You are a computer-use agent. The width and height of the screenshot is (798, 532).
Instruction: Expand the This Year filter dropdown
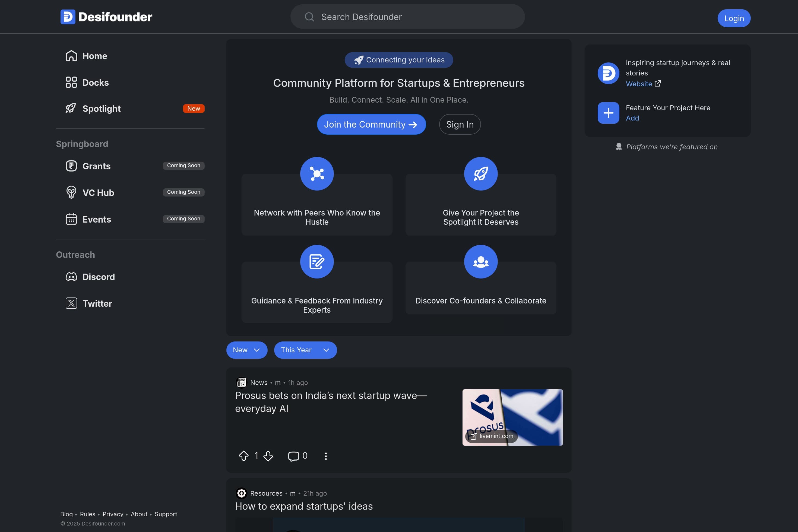point(305,350)
